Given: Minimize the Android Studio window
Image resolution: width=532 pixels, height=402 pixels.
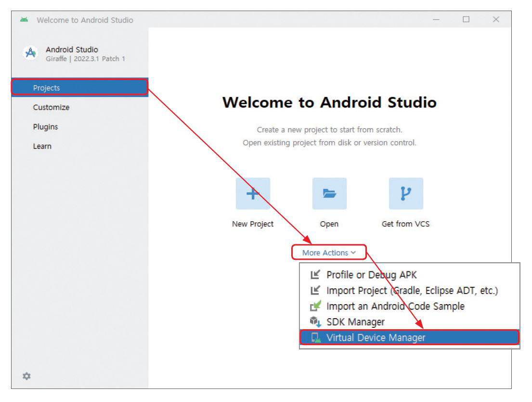Looking at the screenshot, I should (436, 20).
